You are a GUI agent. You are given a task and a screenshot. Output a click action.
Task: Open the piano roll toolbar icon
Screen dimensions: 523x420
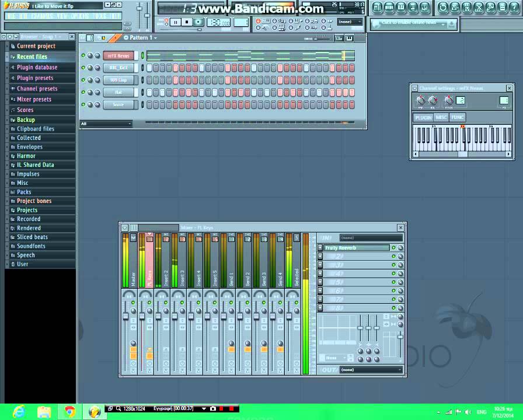tap(401, 8)
